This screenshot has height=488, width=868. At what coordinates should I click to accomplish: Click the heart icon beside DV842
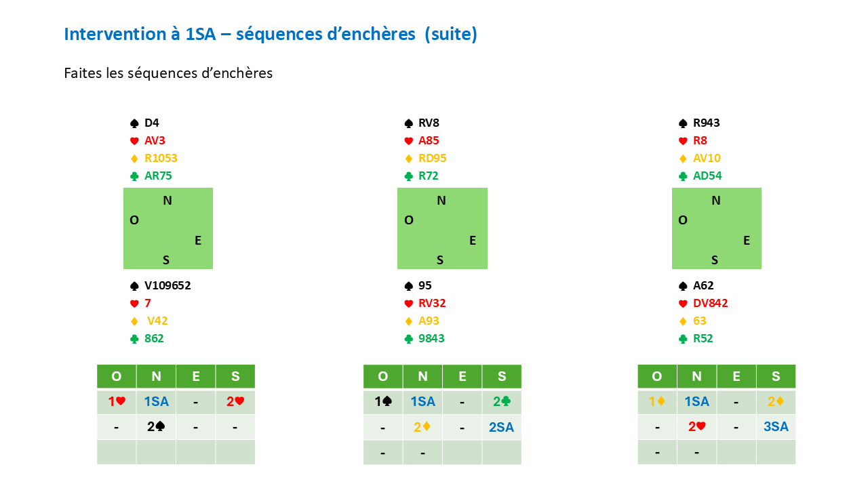pos(683,304)
